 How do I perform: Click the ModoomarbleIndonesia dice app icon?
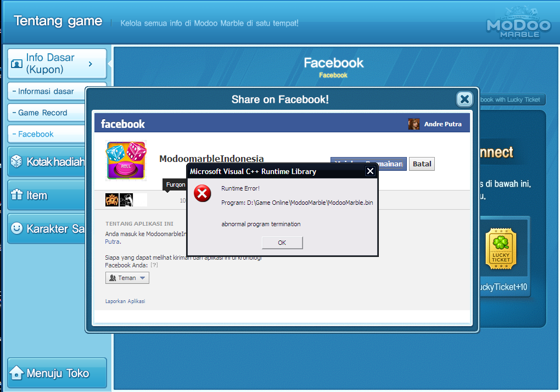tap(126, 160)
